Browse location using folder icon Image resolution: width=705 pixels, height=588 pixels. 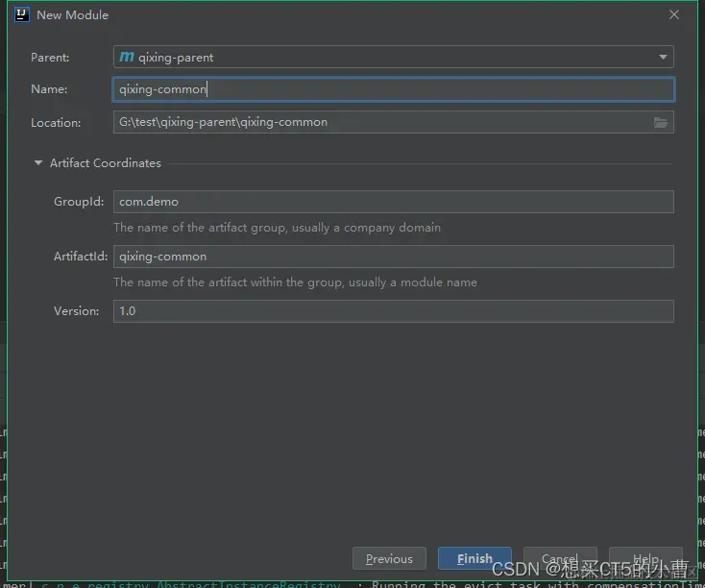click(x=661, y=122)
